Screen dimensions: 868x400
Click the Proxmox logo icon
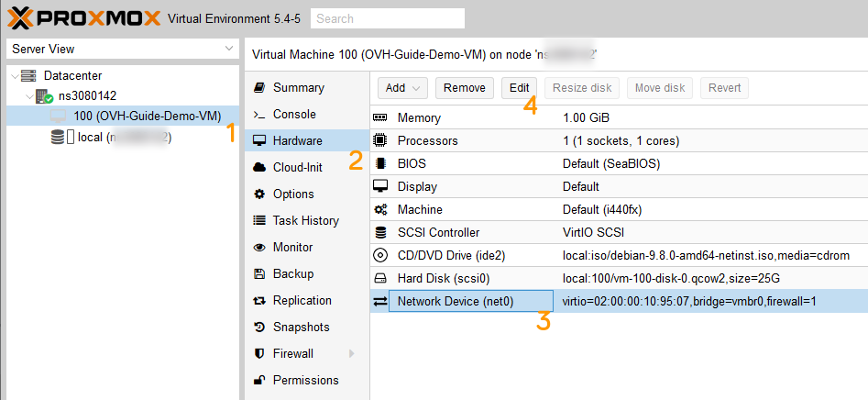coord(19,17)
